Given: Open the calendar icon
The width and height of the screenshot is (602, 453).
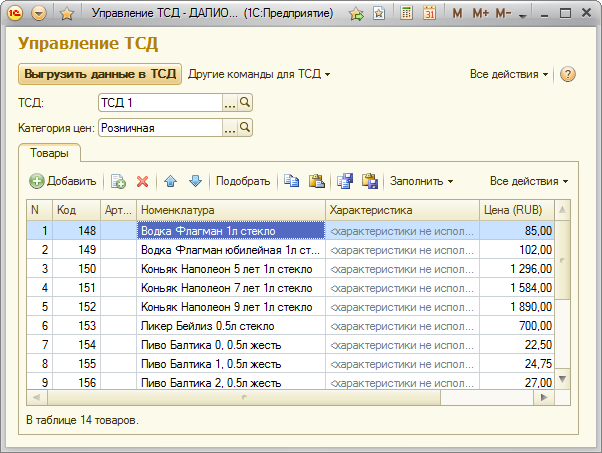Looking at the screenshot, I should pyautogui.click(x=429, y=13).
